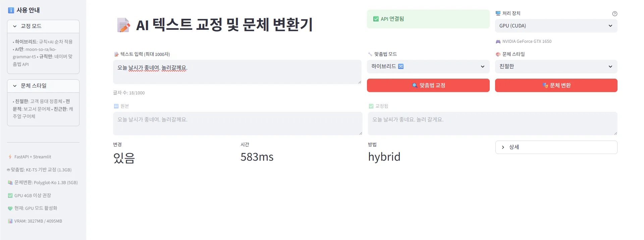Open the help question mark at top right

pyautogui.click(x=615, y=14)
